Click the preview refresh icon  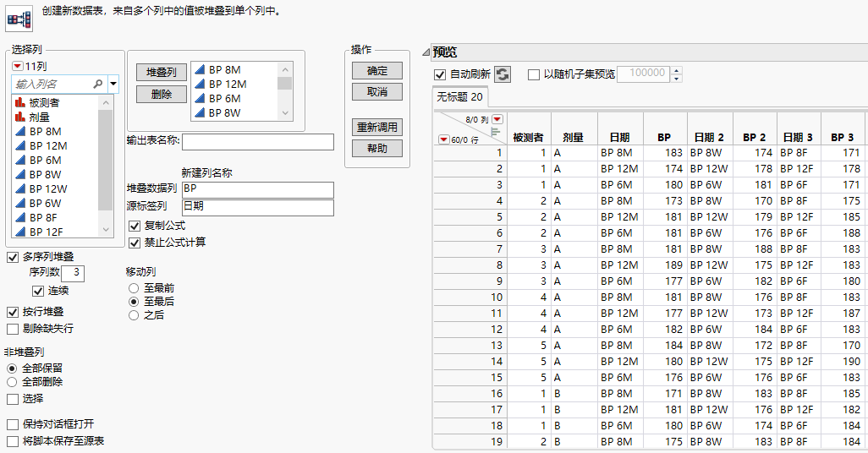tap(503, 74)
